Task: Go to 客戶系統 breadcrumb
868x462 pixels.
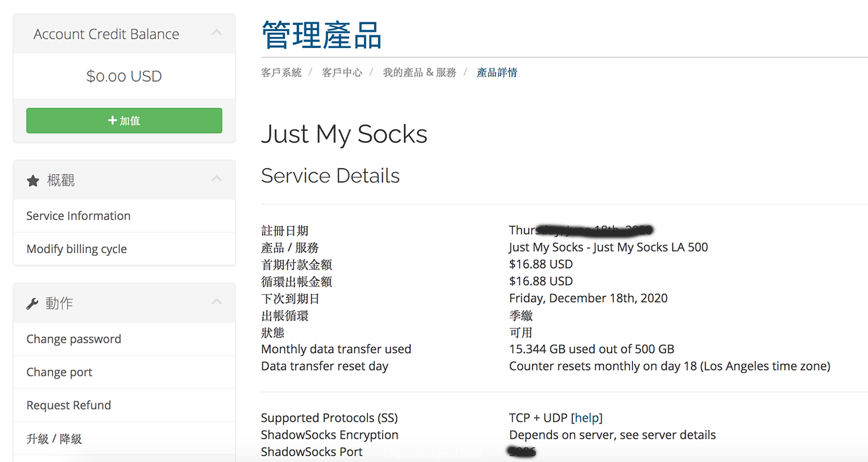Action: coord(281,72)
